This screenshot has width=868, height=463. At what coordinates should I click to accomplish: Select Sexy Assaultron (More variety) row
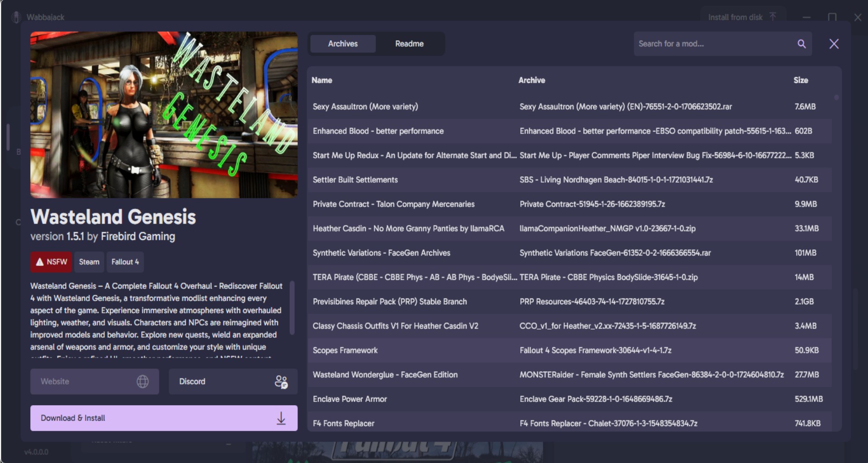point(570,107)
